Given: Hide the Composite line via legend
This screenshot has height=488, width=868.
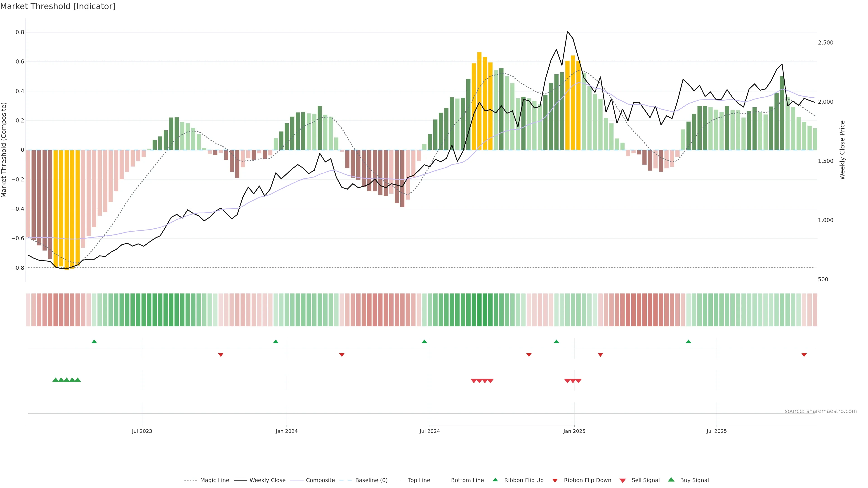Looking at the screenshot, I should 320,480.
